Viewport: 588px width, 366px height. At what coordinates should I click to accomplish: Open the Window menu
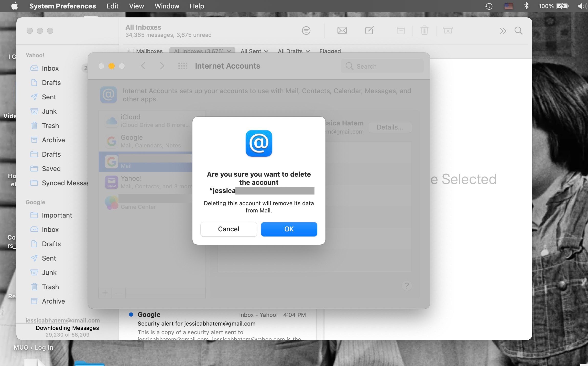pyautogui.click(x=167, y=6)
